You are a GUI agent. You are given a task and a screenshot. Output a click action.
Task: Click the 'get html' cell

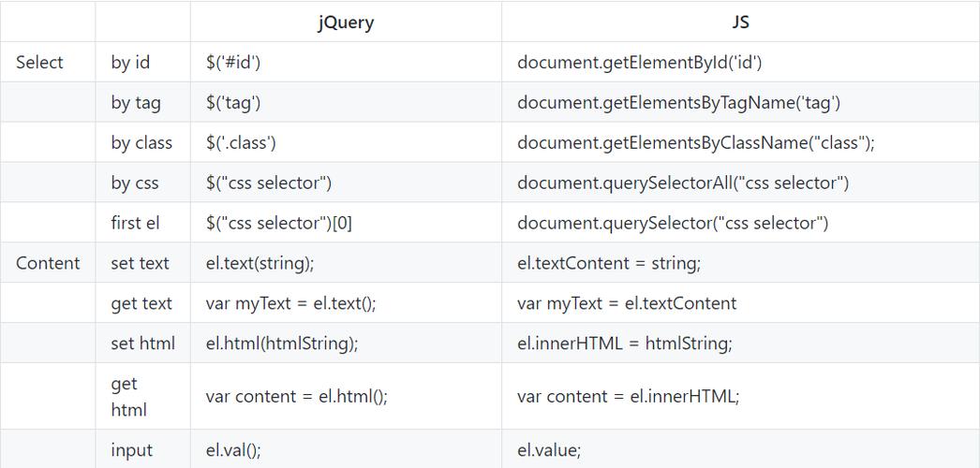pyautogui.click(x=143, y=396)
